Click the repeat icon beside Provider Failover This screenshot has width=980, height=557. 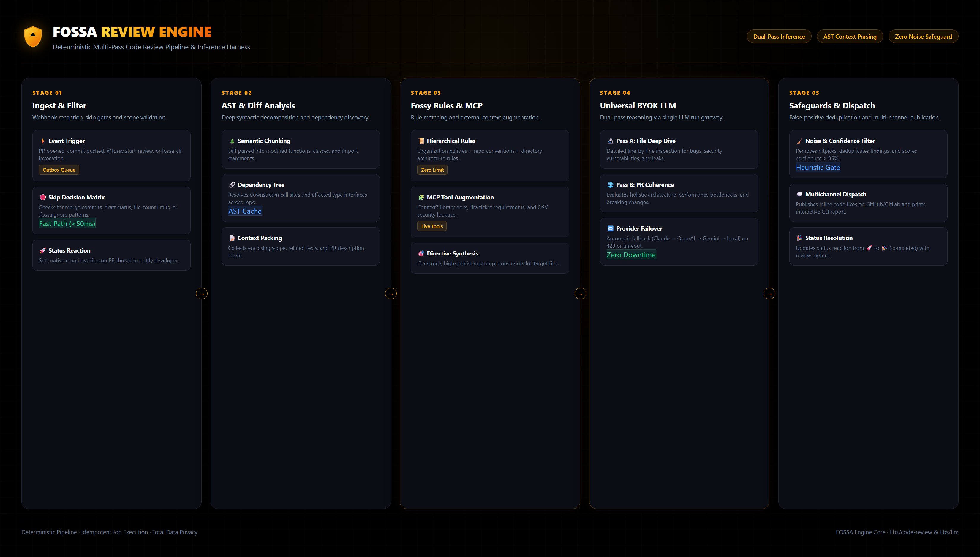pyautogui.click(x=610, y=228)
